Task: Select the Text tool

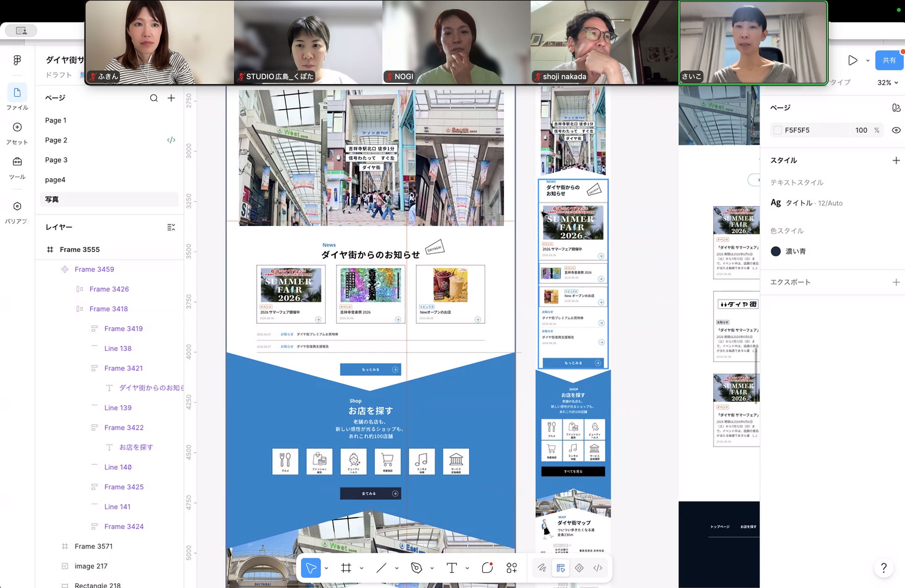Action: 451,568
